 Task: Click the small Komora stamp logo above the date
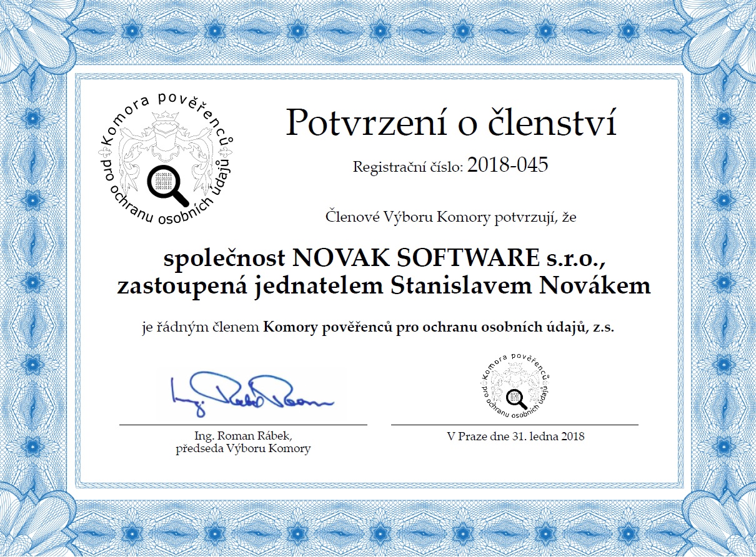pos(515,386)
